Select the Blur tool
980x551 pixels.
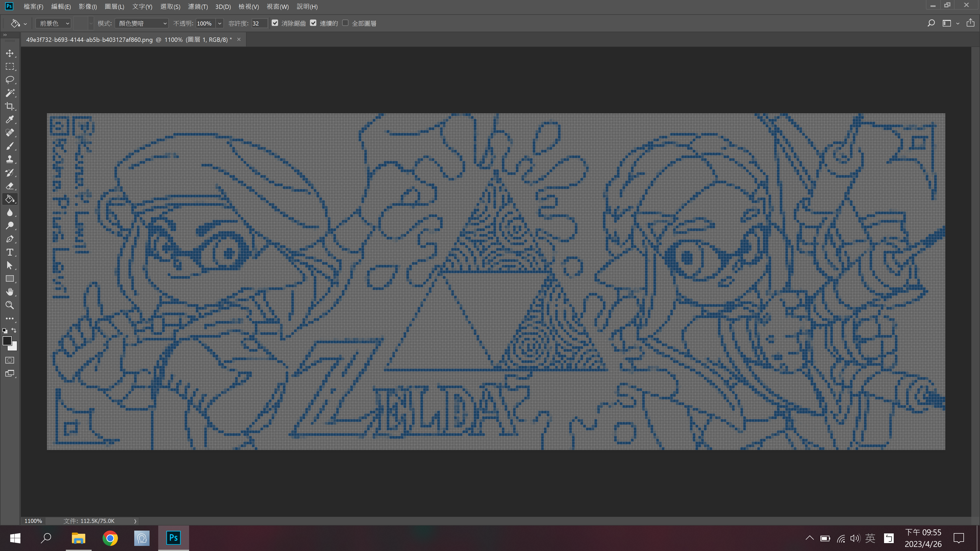pyautogui.click(x=10, y=212)
